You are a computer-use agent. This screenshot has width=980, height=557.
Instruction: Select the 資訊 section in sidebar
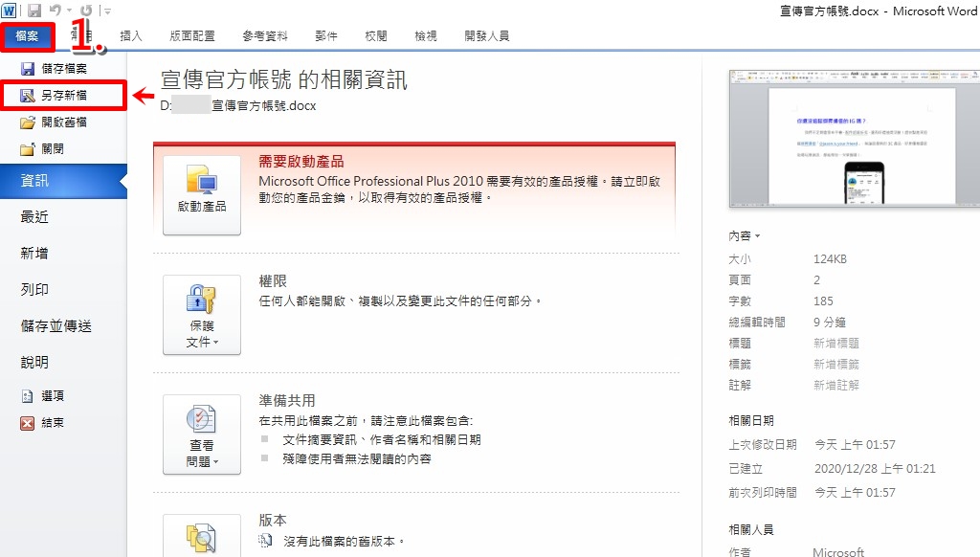pyautogui.click(x=64, y=181)
